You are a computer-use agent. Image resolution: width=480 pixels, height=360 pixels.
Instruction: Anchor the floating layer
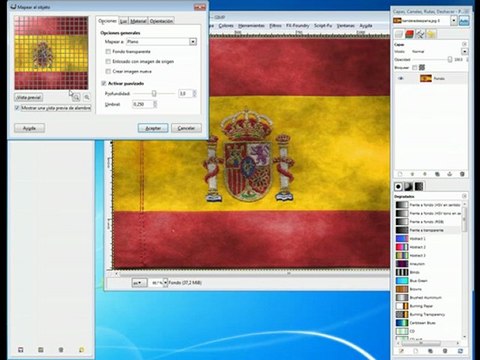[x=450, y=174]
